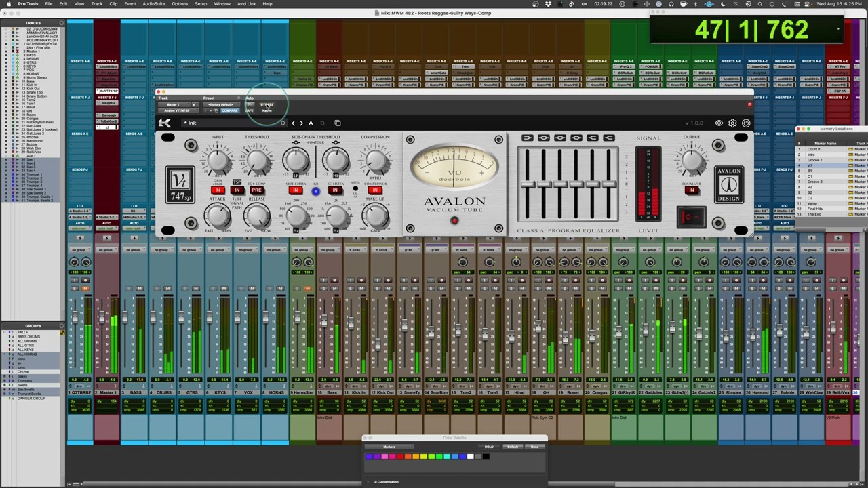The width and height of the screenshot is (868, 488).
Task: Select the last high-shelf EQ band icon
Action: tap(608, 138)
